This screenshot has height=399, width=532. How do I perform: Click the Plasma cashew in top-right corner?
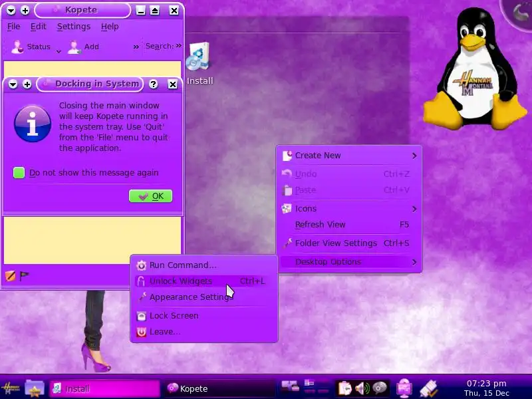point(518,13)
